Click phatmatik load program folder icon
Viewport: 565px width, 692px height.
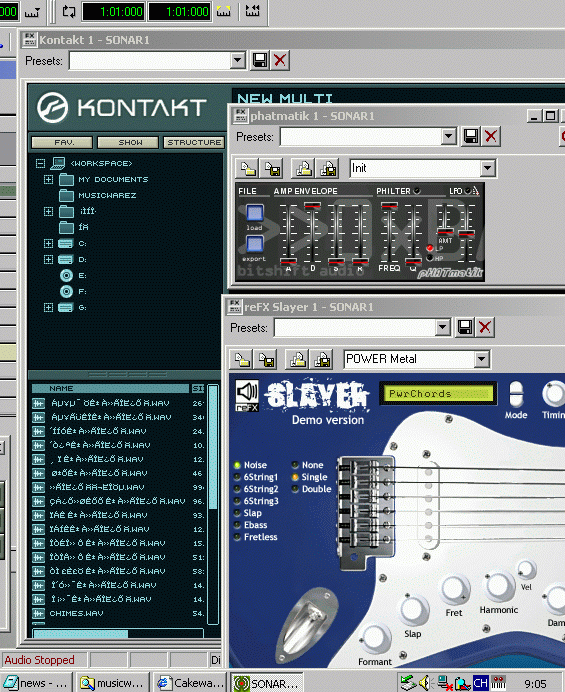[x=247, y=168]
